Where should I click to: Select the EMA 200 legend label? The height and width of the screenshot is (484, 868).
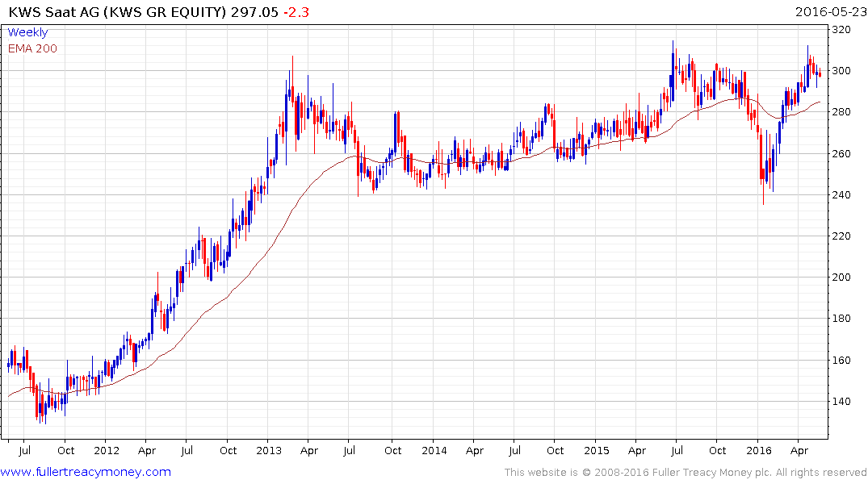coord(32,48)
